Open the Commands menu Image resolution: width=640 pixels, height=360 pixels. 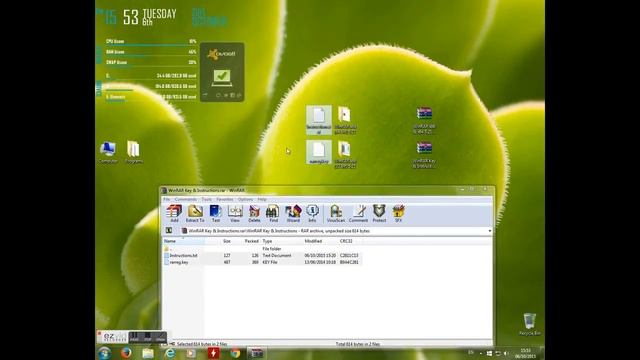[186, 199]
